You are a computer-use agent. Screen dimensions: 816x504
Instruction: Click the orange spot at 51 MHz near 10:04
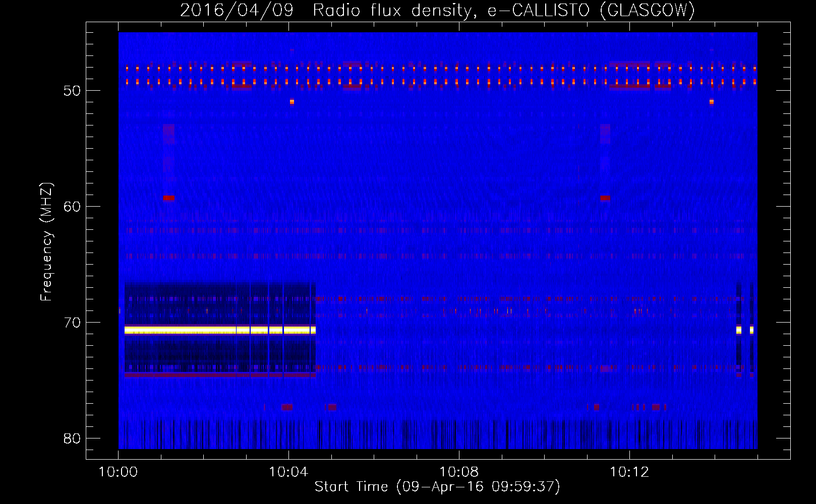[292, 102]
